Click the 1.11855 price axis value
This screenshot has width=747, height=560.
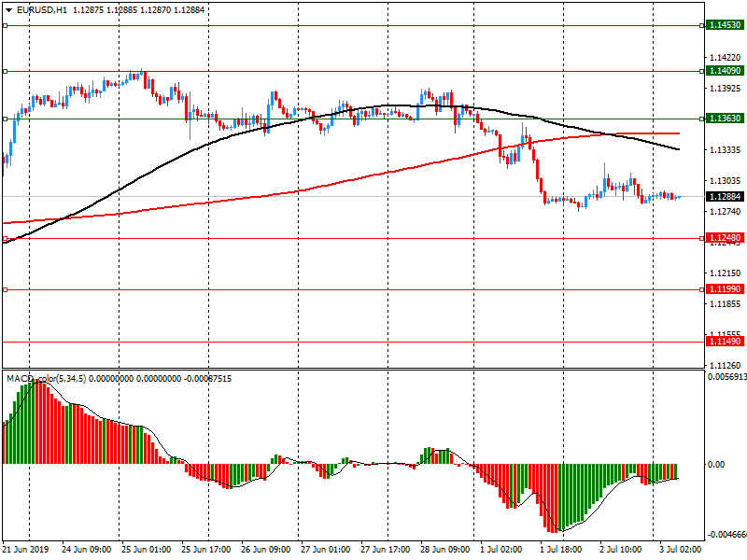coord(726,304)
